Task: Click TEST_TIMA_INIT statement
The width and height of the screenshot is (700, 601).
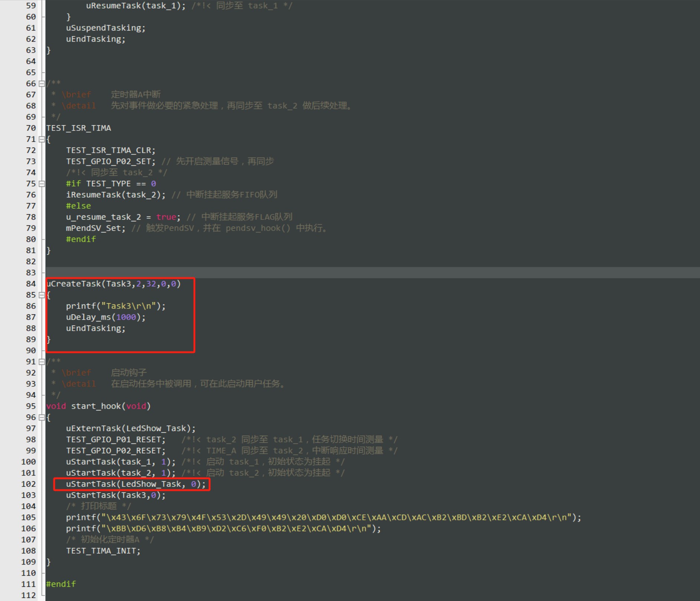Action: [103, 551]
